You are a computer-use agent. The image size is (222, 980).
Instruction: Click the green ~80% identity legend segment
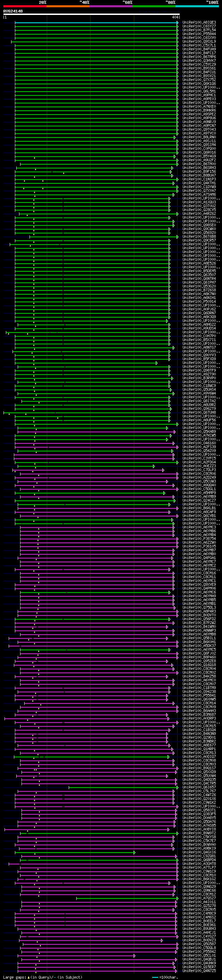[154, 6]
